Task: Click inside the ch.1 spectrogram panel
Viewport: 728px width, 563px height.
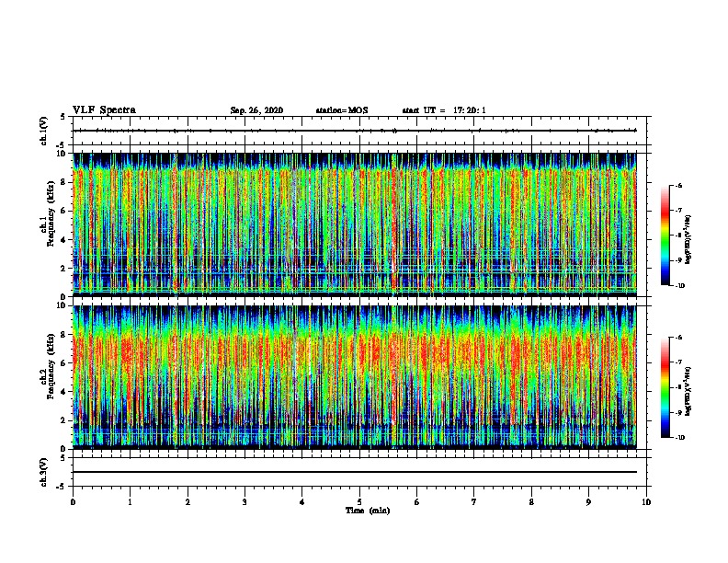Action: point(355,224)
